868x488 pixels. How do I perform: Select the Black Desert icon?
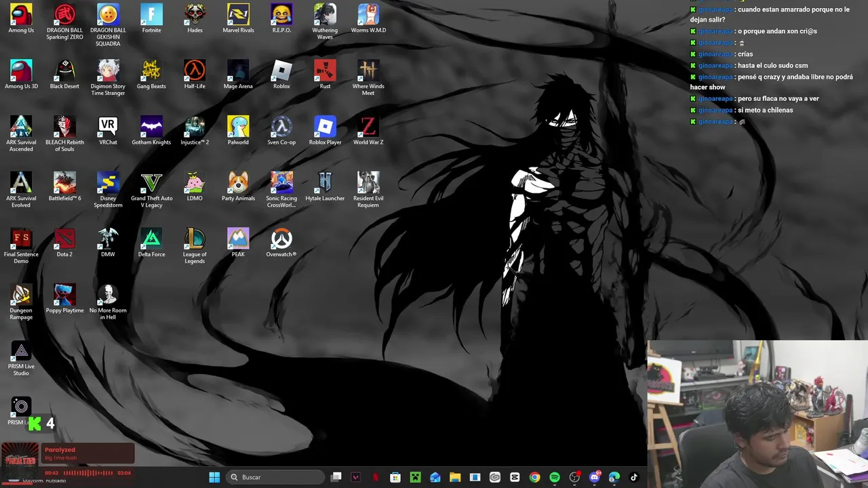tap(64, 75)
